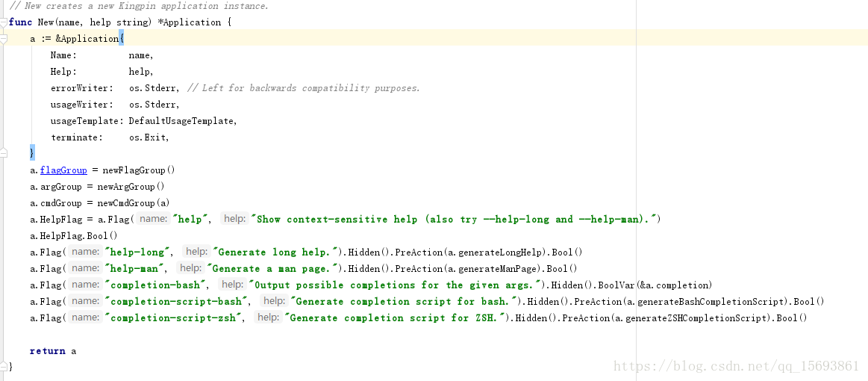Viewport: 868px width, 381px height.
Task: Follow the flagGroup hyperlink
Action: [x=63, y=170]
